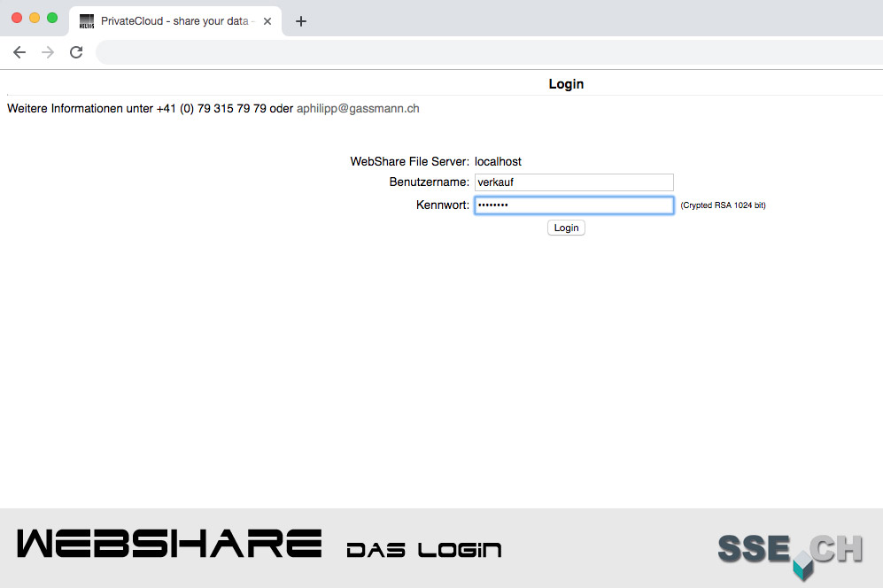Click the 'Benutzername:' label
Viewport: 883px width, 588px height.
430,182
